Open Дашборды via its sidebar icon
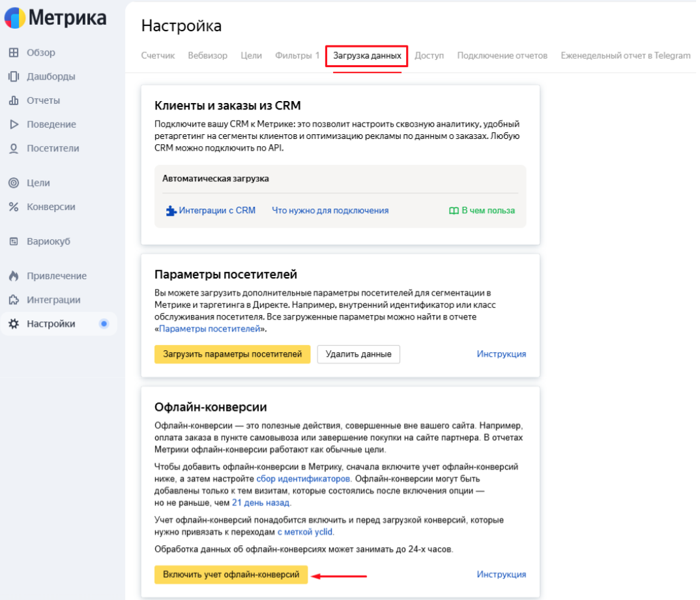 tap(14, 76)
